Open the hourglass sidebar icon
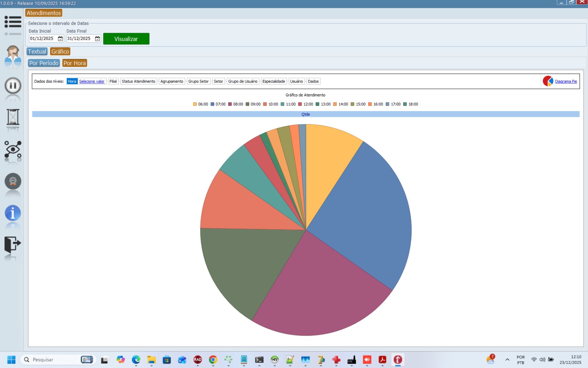Viewport: 588px width, 368px height. 13,117
